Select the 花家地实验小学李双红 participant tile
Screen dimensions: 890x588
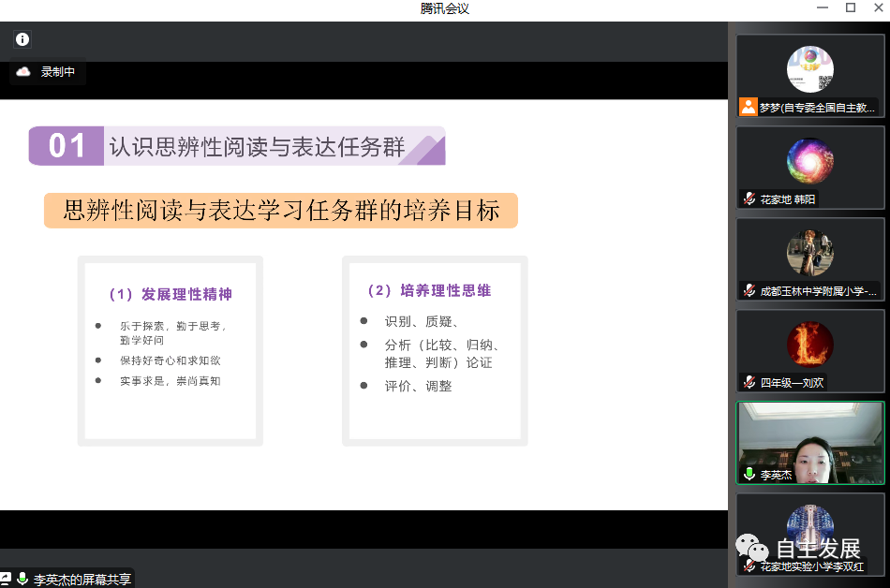pos(810,535)
